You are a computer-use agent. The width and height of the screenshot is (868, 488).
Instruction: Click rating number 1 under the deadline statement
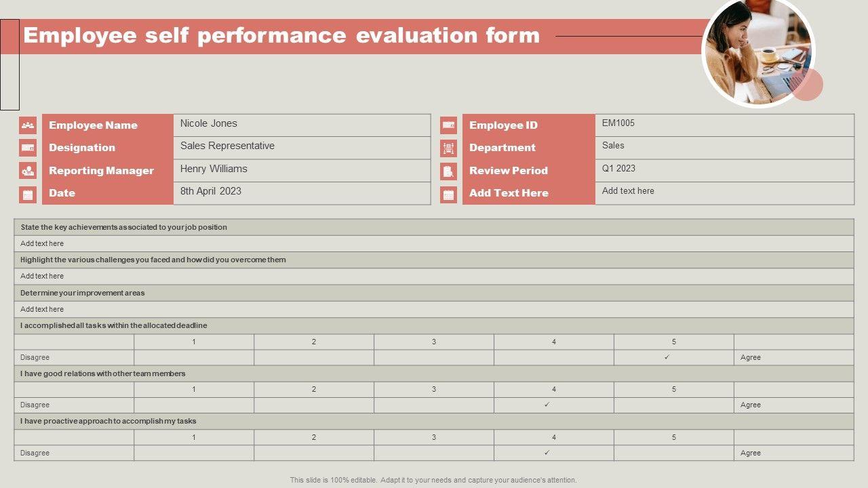tap(194, 342)
